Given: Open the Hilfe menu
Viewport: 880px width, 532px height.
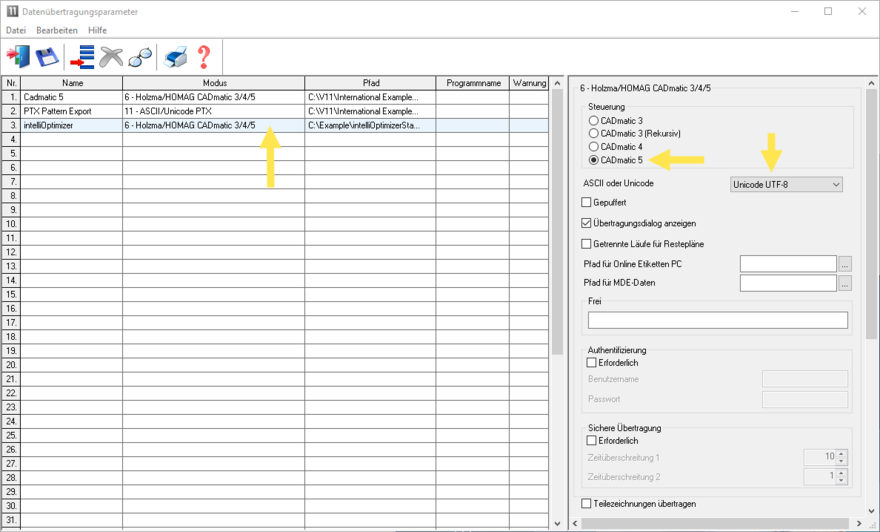Looking at the screenshot, I should [x=97, y=30].
